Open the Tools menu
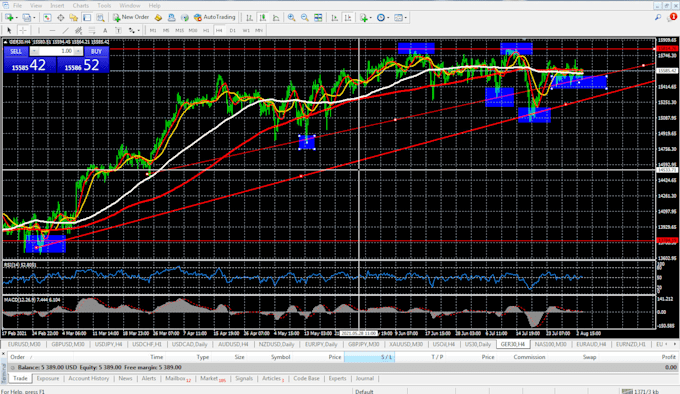Screen dimensions: 680x394 click(x=104, y=6)
